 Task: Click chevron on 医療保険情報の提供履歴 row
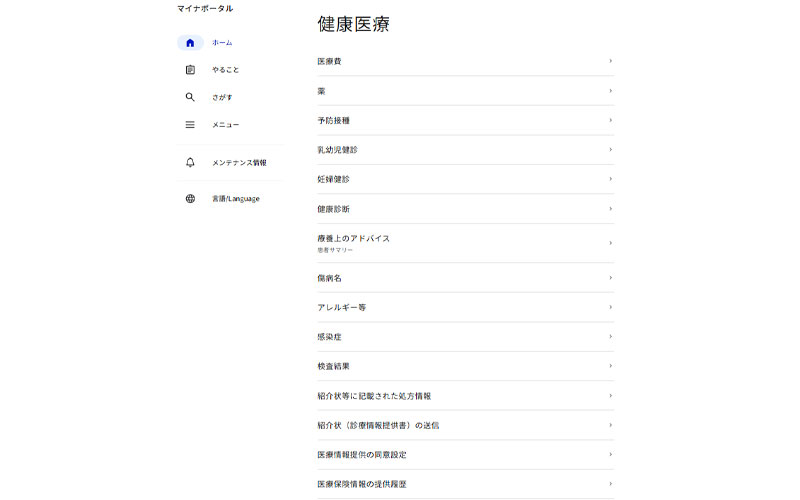[x=610, y=484]
